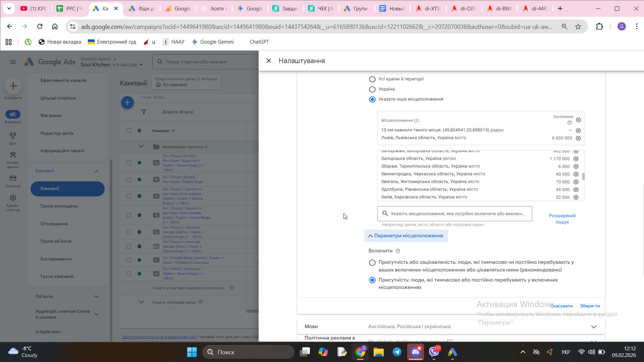The image size is (644, 362).
Task: Click the Створити plus button
Action: click(13, 86)
